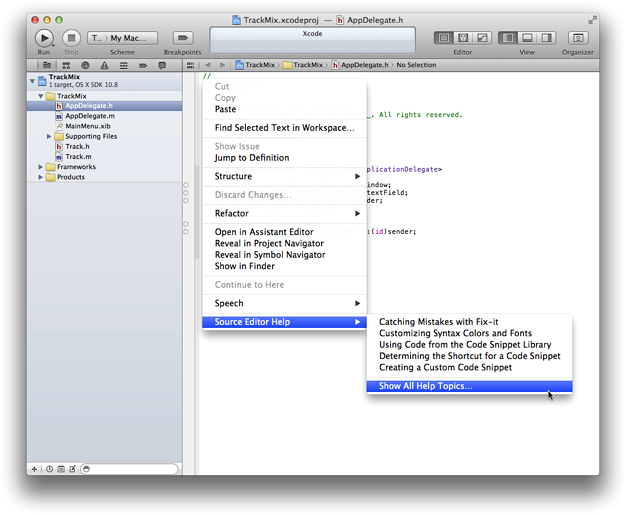Filter by recently edited files icon

click(x=50, y=469)
